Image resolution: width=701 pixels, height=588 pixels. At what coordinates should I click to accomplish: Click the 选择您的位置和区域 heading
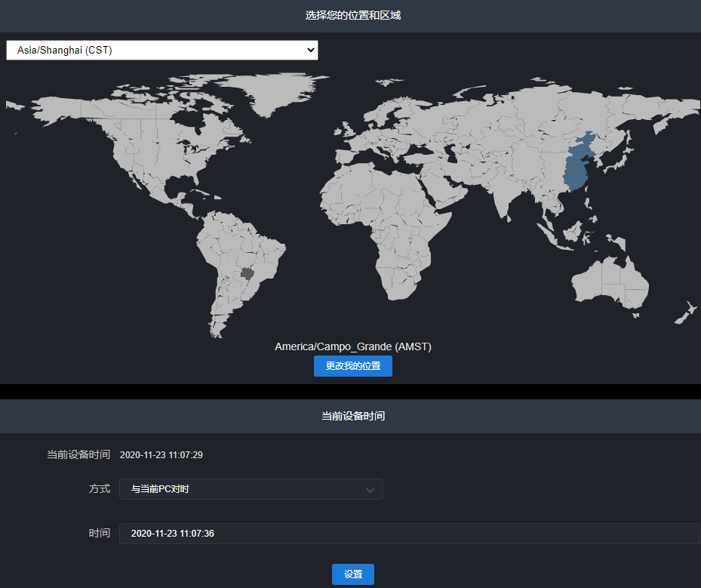point(352,15)
